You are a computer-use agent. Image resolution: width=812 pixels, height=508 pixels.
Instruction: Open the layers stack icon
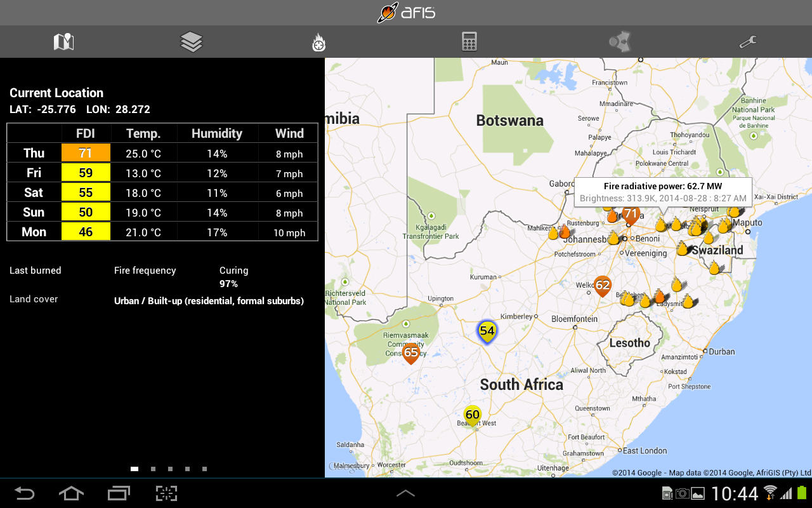[191, 42]
